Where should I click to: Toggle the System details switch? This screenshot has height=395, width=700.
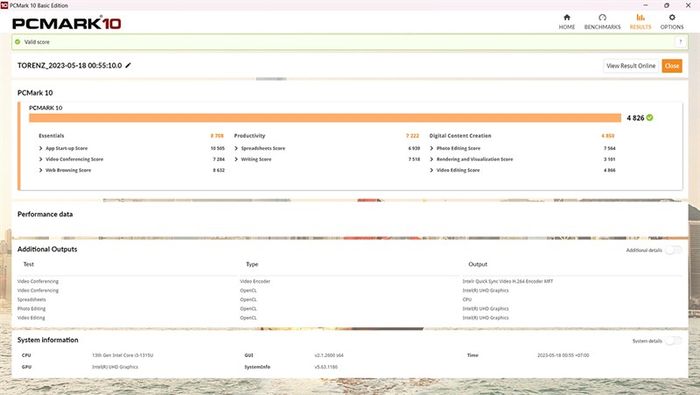(673, 341)
